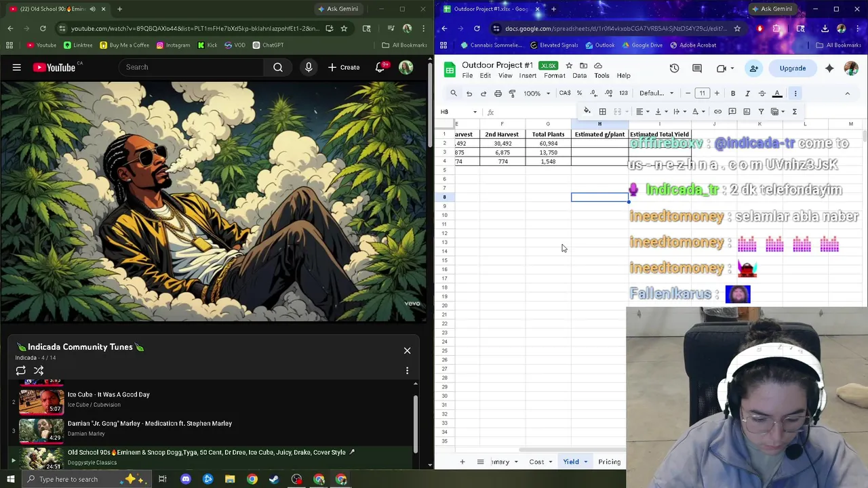
Task: Open the borders options in Sheets
Action: 602,111
